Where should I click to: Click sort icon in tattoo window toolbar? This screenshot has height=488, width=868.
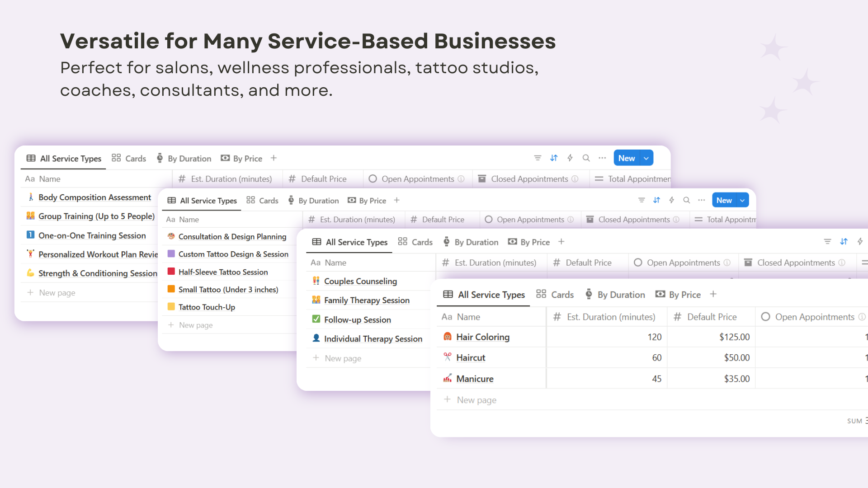tap(657, 200)
